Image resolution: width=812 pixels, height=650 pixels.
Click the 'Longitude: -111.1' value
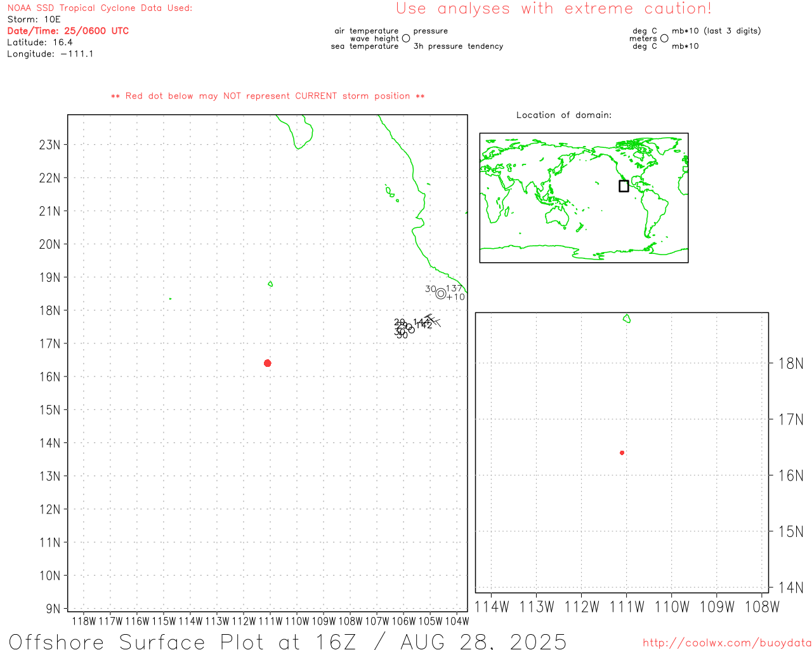click(50, 54)
